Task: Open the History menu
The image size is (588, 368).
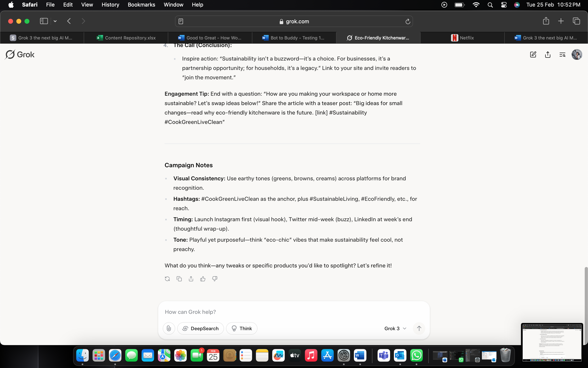Action: [x=110, y=5]
